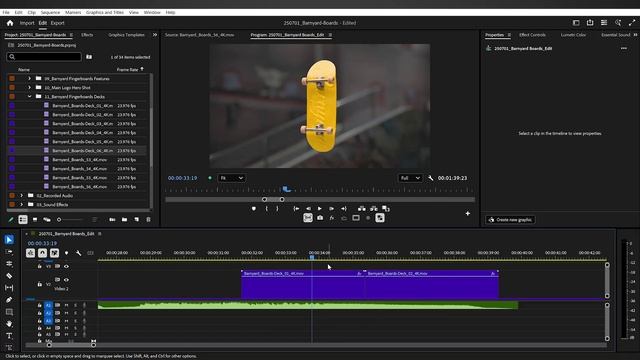This screenshot has height=360, width=640.
Task: Collapse 11_Barnyard Fingerboards Decks bin
Action: pyautogui.click(x=29, y=96)
